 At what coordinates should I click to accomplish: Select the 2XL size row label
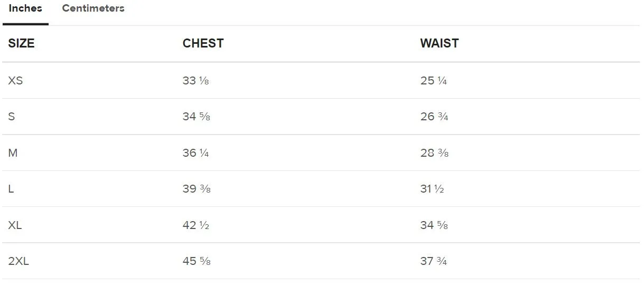(18, 261)
